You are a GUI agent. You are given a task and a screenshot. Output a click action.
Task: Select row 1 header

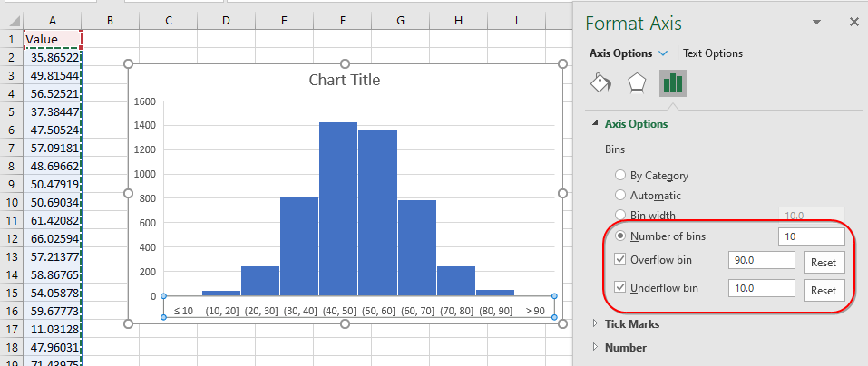point(12,39)
